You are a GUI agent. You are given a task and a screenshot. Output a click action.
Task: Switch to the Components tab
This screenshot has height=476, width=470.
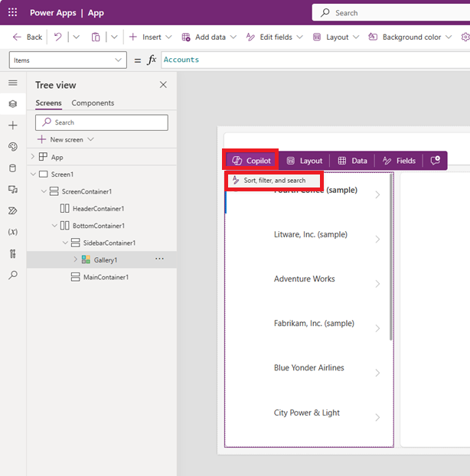[x=93, y=103]
